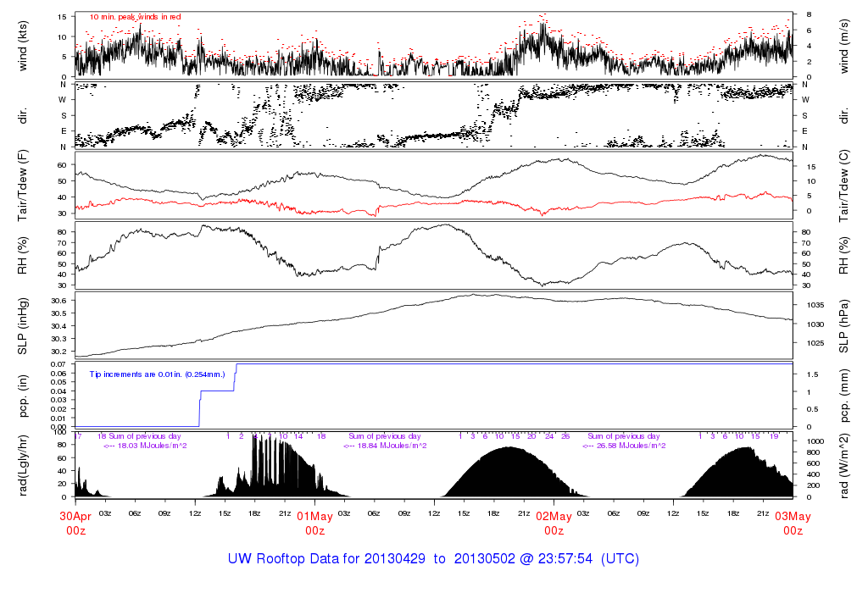Screen dimensions: 868x593
Task: Click the left 'dir.' axis label
Action: click(23, 115)
